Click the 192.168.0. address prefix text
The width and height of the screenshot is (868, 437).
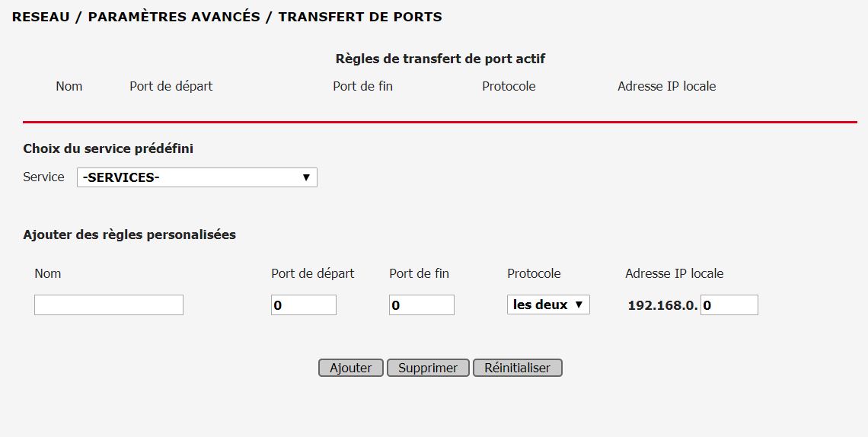662,305
